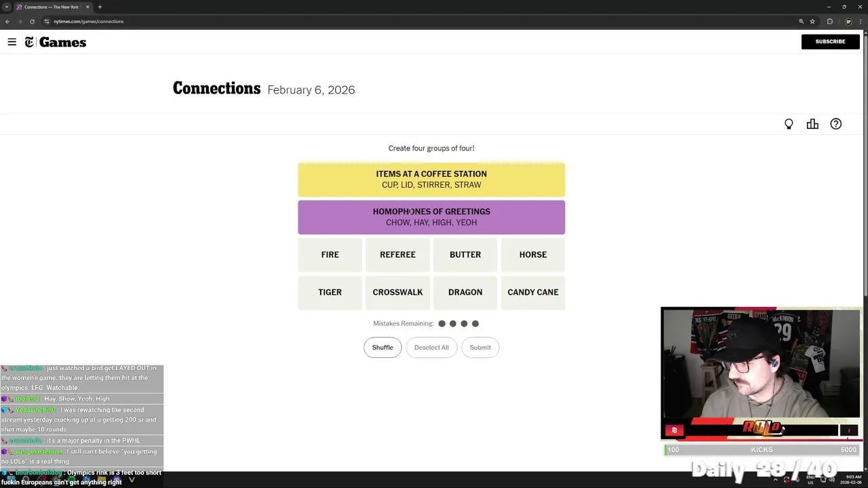
Task: Click the KICKS progress bar in overlay
Action: click(x=762, y=450)
